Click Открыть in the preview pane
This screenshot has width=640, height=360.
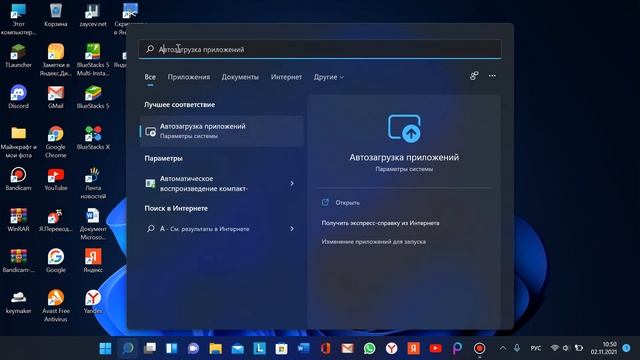(x=347, y=202)
